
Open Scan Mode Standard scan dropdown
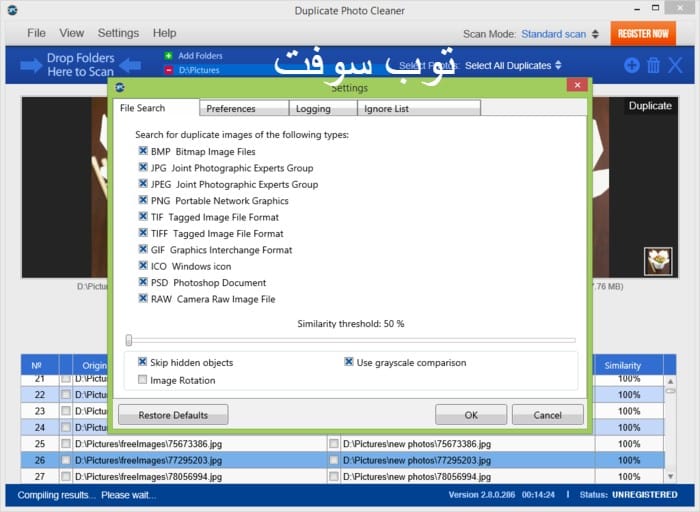click(560, 34)
